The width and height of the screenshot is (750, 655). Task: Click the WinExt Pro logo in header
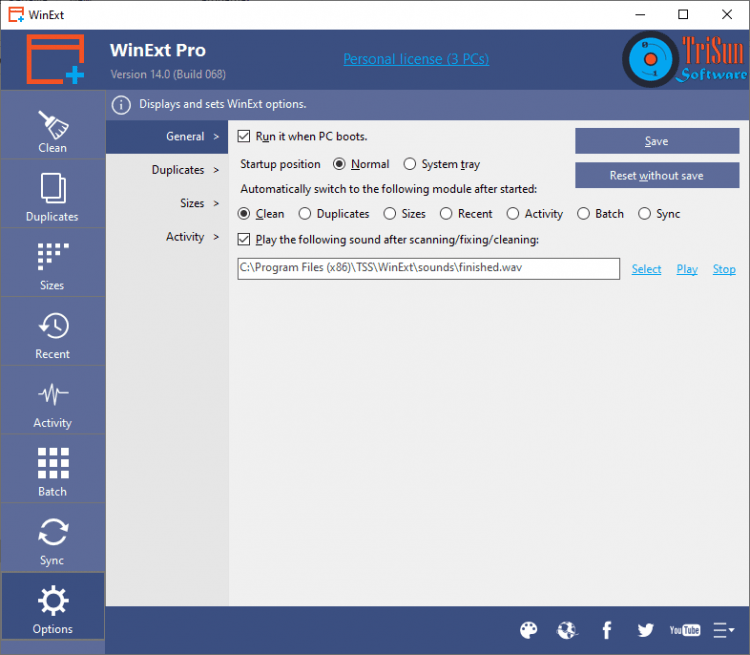[x=55, y=59]
